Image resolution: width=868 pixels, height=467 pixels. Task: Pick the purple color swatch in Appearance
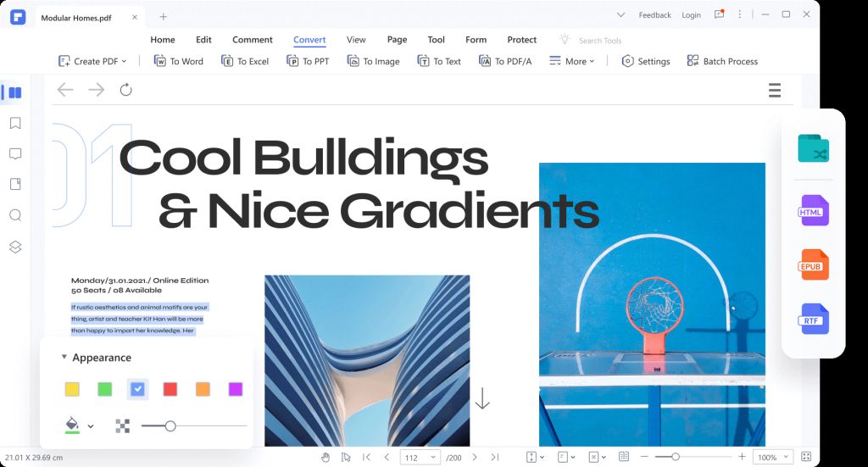pyautogui.click(x=236, y=389)
